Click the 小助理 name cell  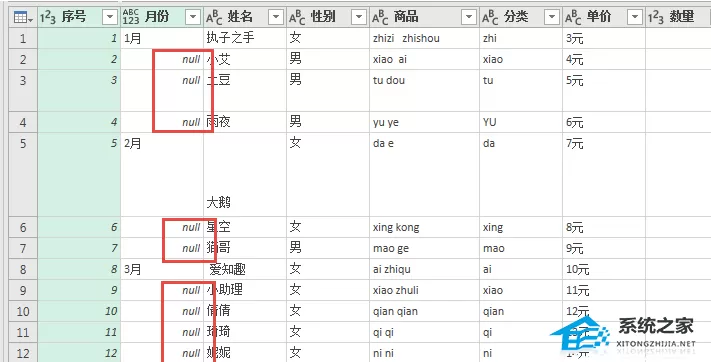[245, 290]
